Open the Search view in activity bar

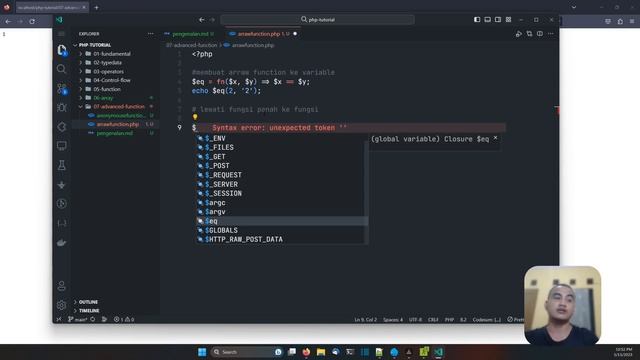pos(62,69)
